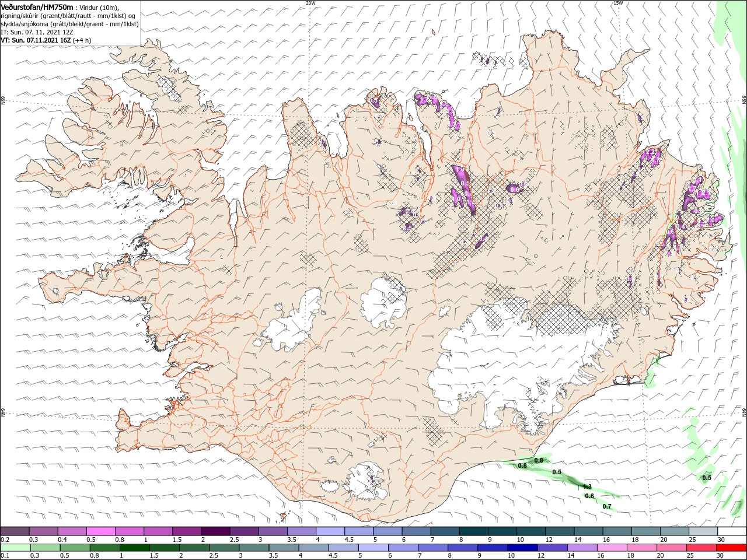Pick the palest green rain swatch at 0.1

click(15, 548)
